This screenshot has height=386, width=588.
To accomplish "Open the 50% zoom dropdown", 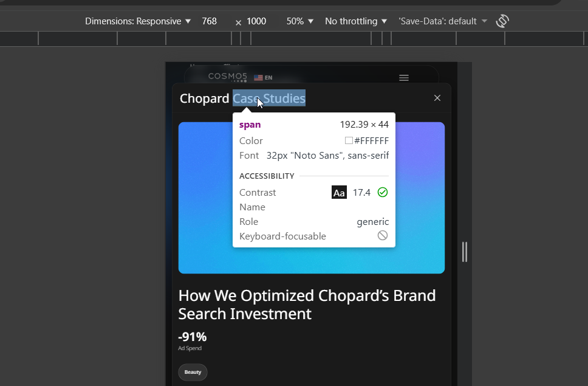I will click(x=299, y=21).
